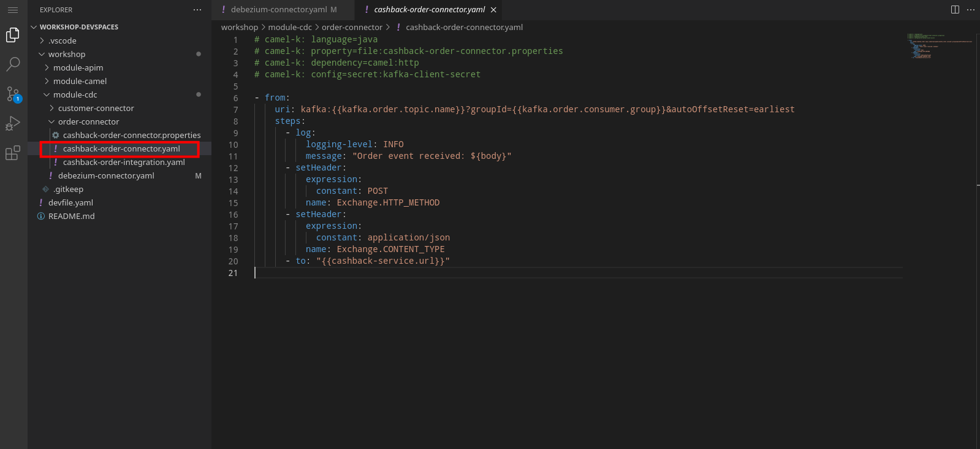Place cursor on the 'uri: kafka' line
This screenshot has width=980, height=449.
[534, 109]
